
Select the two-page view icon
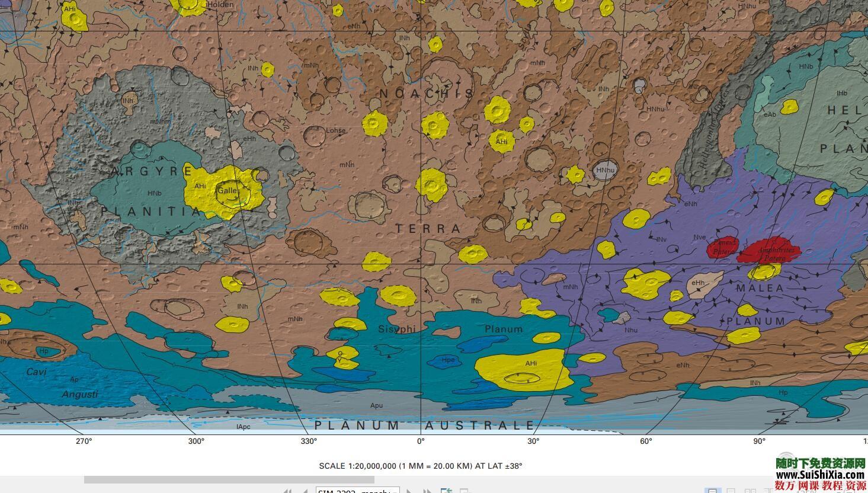[751, 491]
